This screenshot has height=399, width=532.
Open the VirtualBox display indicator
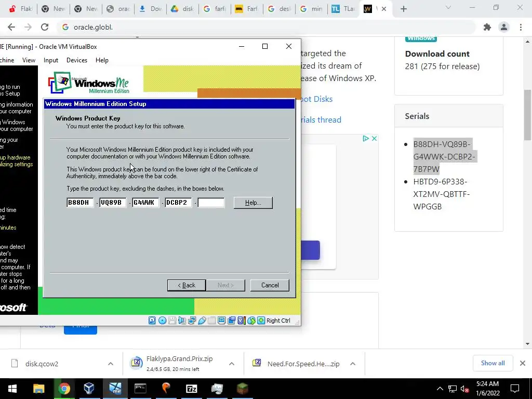pos(221,320)
